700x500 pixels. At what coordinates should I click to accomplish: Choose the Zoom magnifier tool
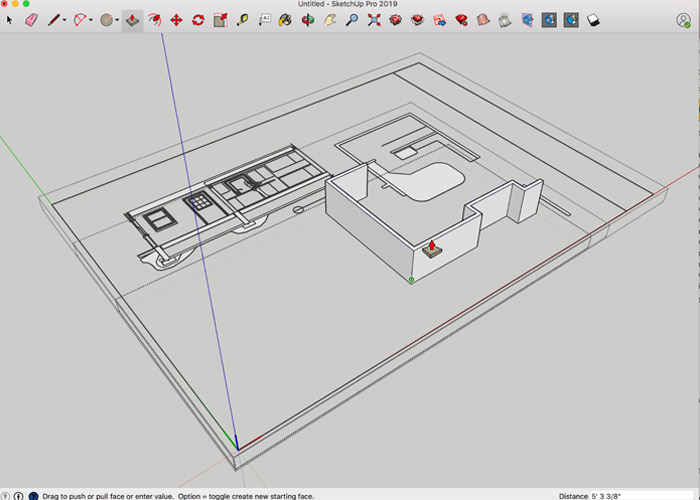(352, 20)
